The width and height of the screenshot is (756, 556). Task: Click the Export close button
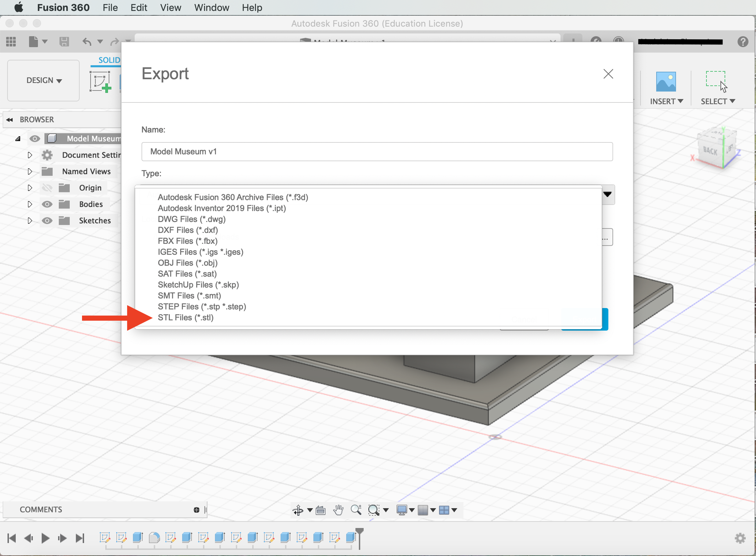click(x=608, y=73)
